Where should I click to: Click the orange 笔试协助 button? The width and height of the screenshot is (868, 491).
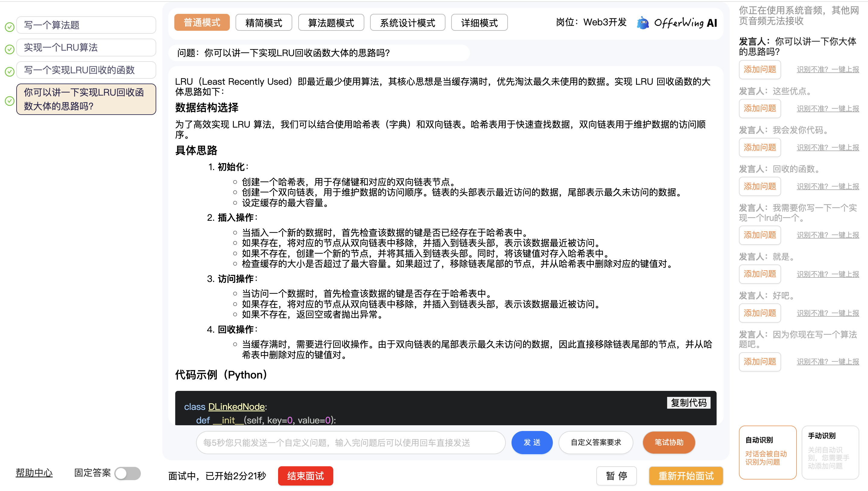click(x=668, y=442)
